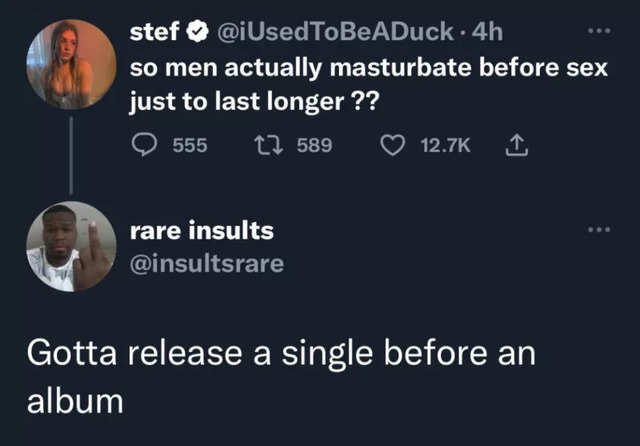View the 555 replies count
The height and width of the screenshot is (446, 640).
click(x=190, y=146)
